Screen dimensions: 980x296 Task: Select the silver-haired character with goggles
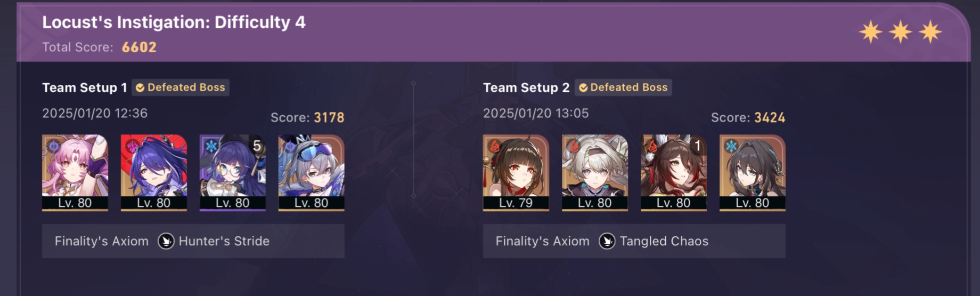[312, 172]
